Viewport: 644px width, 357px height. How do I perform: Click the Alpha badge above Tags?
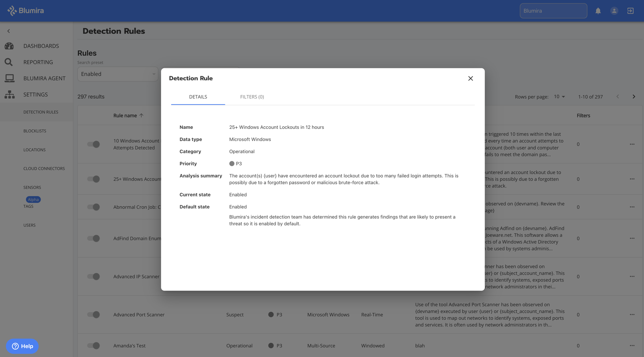tap(33, 199)
